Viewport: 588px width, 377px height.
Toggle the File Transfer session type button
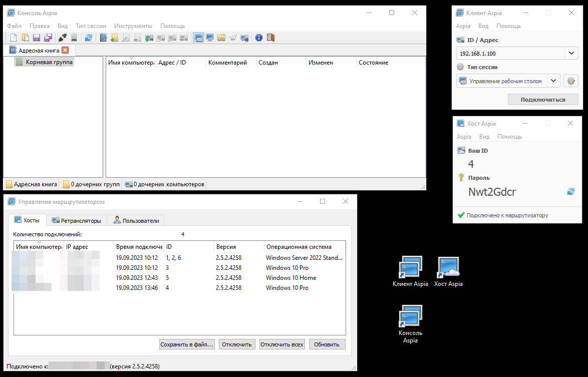pos(221,38)
